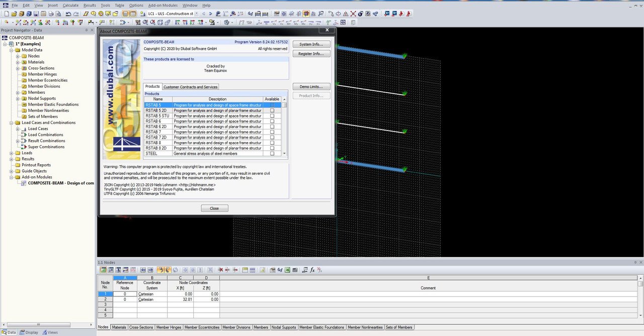Viewport: 644px width, 336px height.
Task: Click the fx formula icon in table toolbar
Action: [312, 270]
